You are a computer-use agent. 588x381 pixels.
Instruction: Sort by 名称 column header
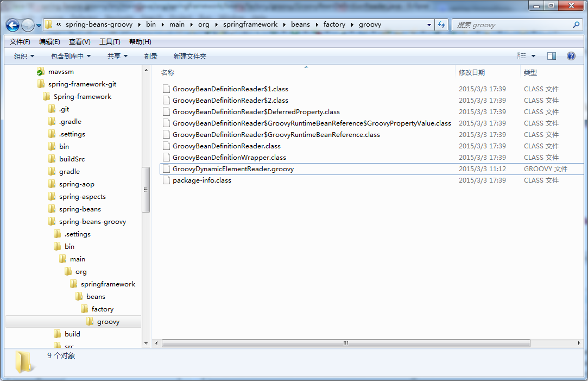[168, 72]
